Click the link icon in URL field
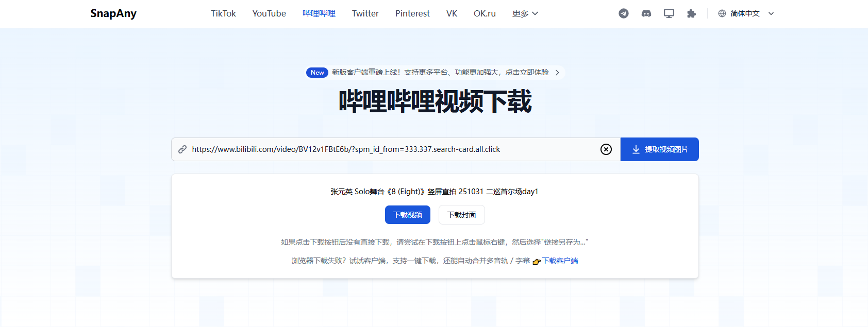This screenshot has height=327, width=868. (x=182, y=149)
